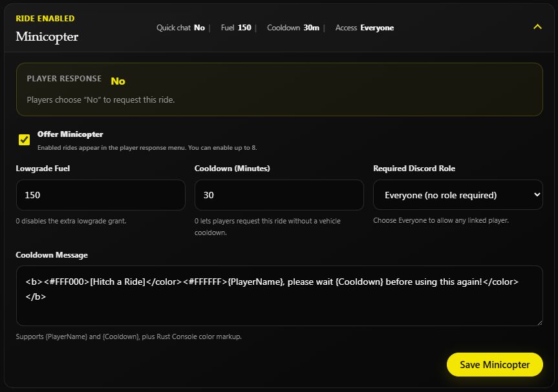Screen dimensions: 558x392
Task: Click the Lowgrade Fuel input field
Action: [x=101, y=195]
